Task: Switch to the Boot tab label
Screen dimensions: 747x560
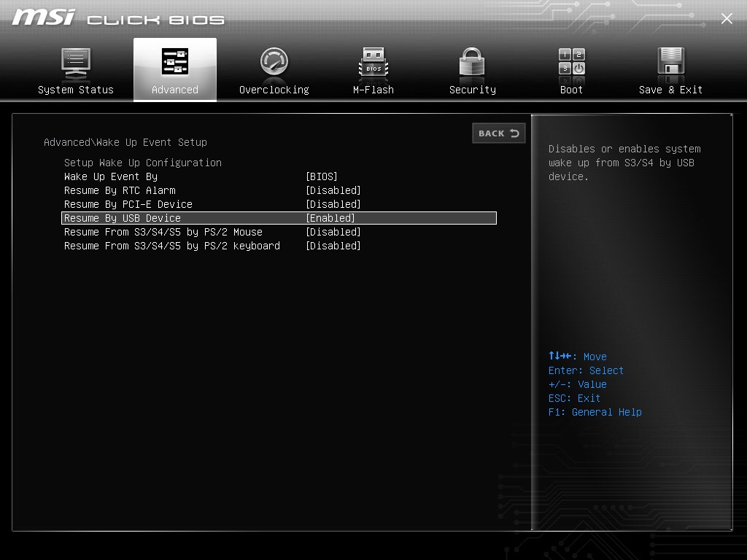Action: click(x=571, y=90)
